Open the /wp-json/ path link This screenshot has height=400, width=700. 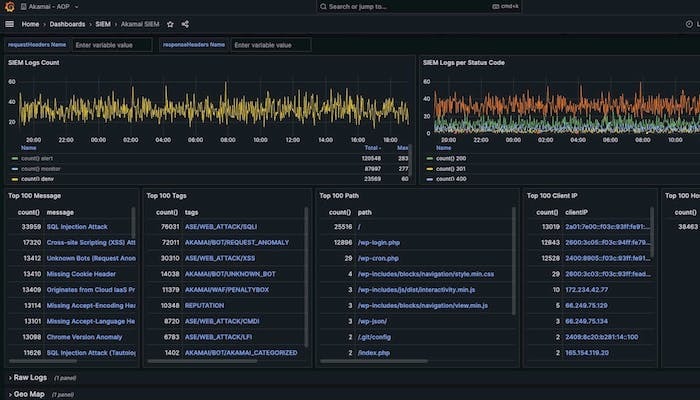372,321
